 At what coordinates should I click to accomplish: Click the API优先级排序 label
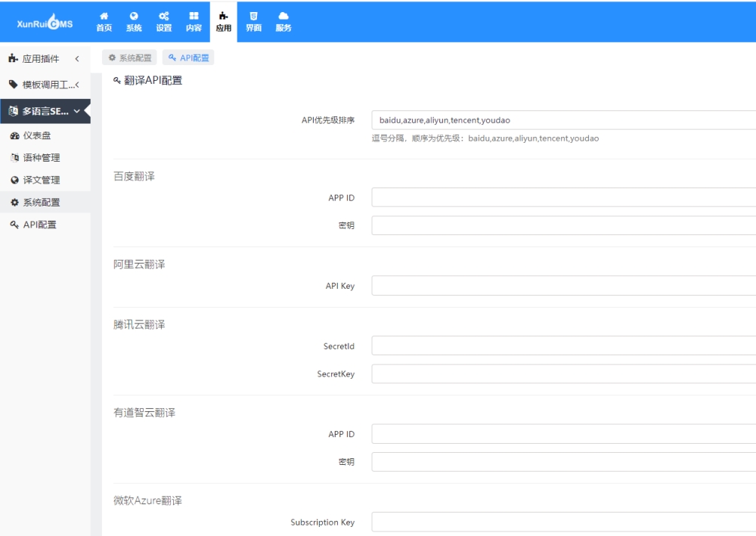328,120
